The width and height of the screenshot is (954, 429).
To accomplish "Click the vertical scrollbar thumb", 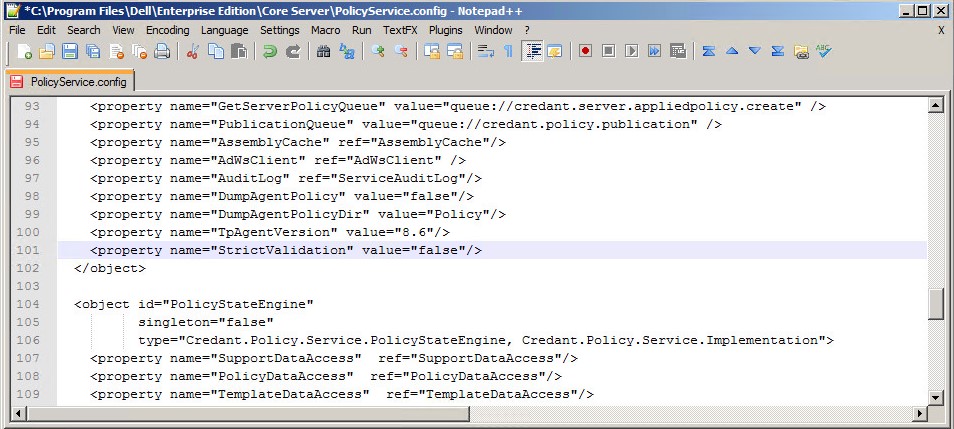I will tap(936, 304).
